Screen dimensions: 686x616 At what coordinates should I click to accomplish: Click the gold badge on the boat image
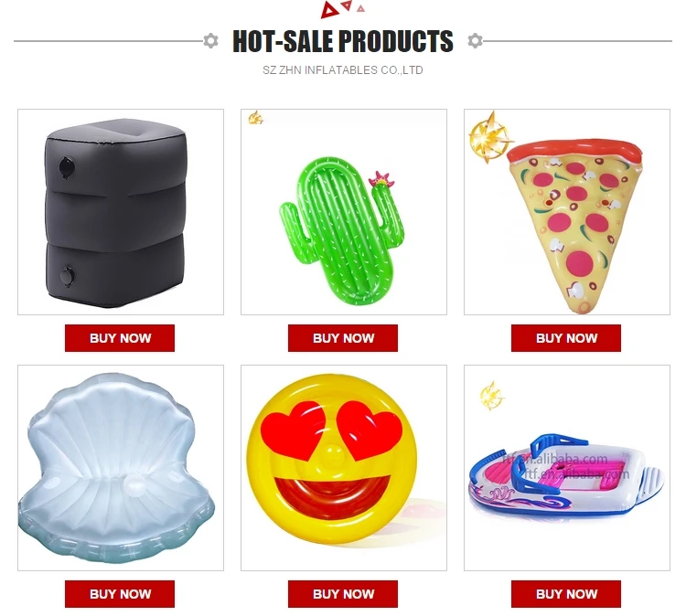[x=492, y=396]
